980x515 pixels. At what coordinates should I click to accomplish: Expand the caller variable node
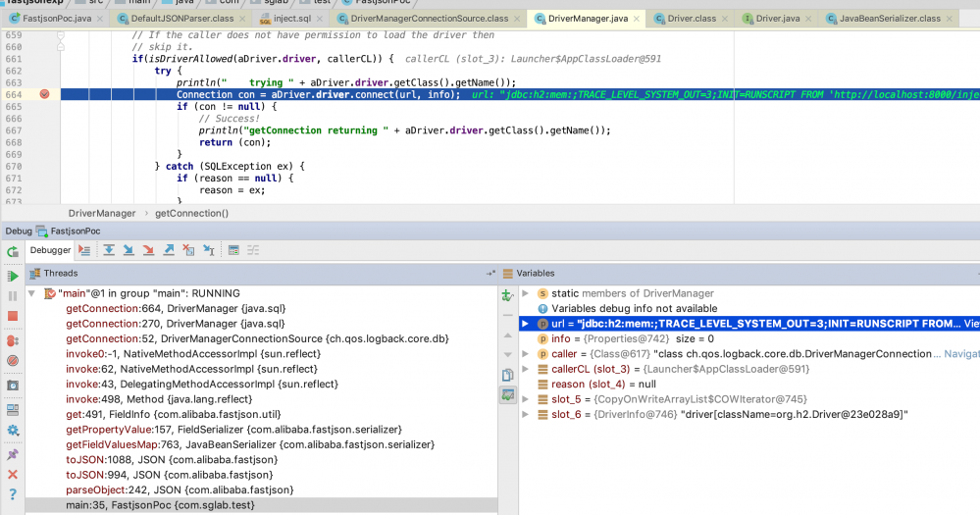[x=525, y=354]
